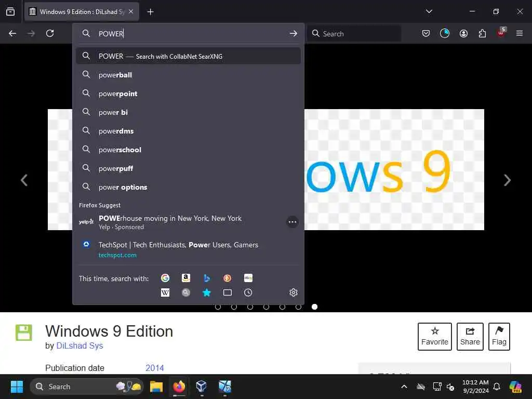532x399 pixels.
Task: Open a new tab
Action: pyautogui.click(x=150, y=12)
